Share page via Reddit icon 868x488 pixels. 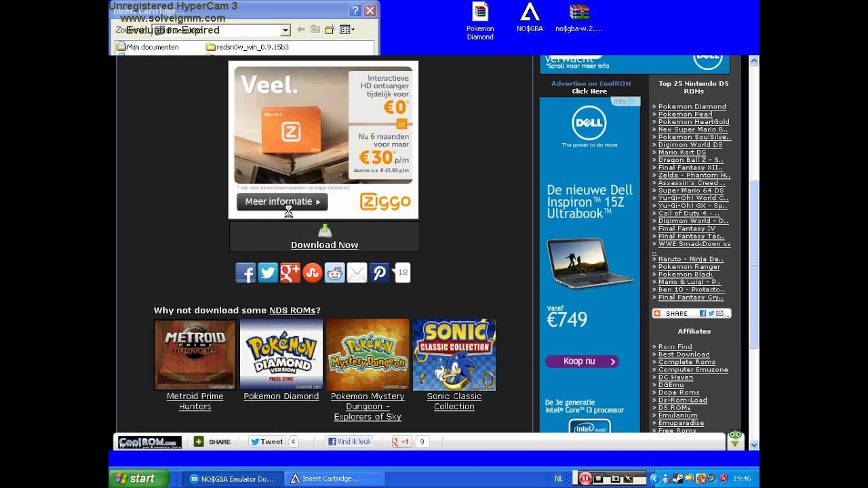(335, 272)
